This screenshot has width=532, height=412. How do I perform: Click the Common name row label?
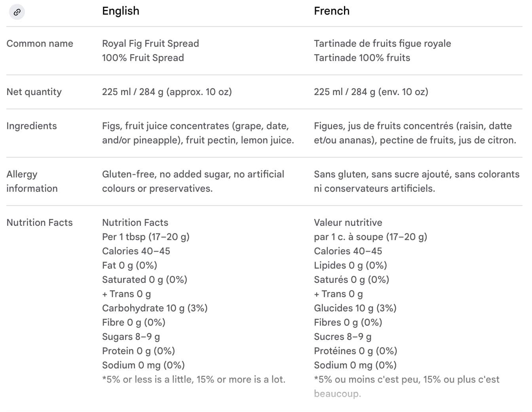tap(40, 44)
